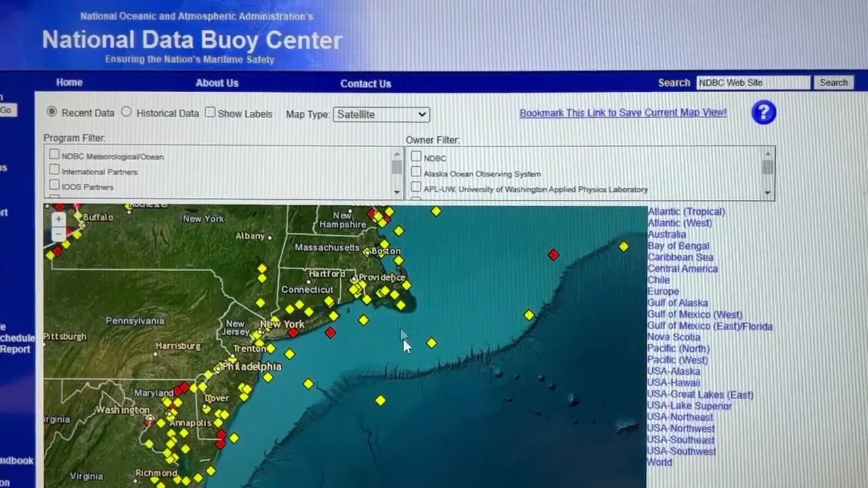Open the Gulf of Alaska region link
Screen dimensions: 868x488
(677, 303)
